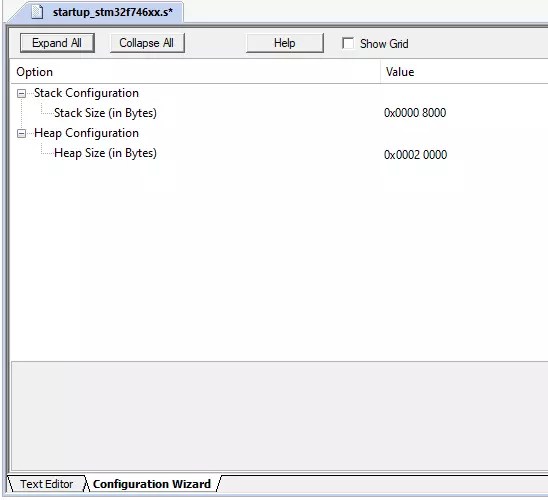Select the Heap Size (in Bytes) option
Image resolution: width=548 pixels, height=500 pixels.
(105, 153)
